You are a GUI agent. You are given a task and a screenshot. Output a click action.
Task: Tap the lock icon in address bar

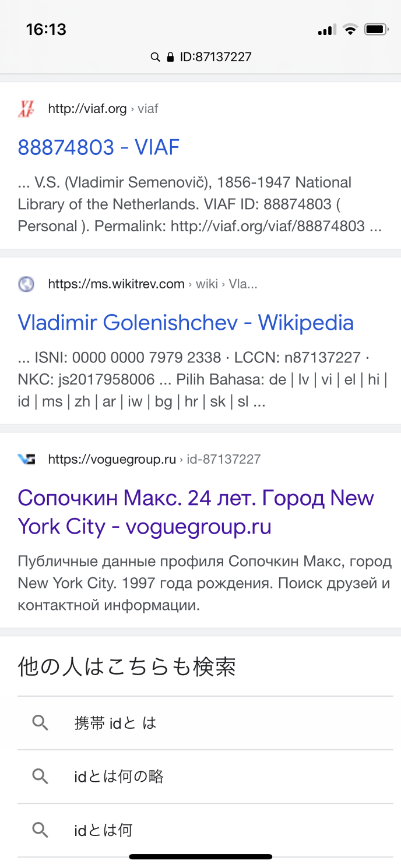170,57
